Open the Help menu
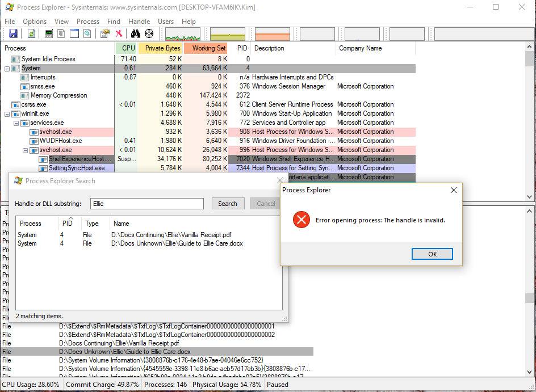 coord(189,21)
